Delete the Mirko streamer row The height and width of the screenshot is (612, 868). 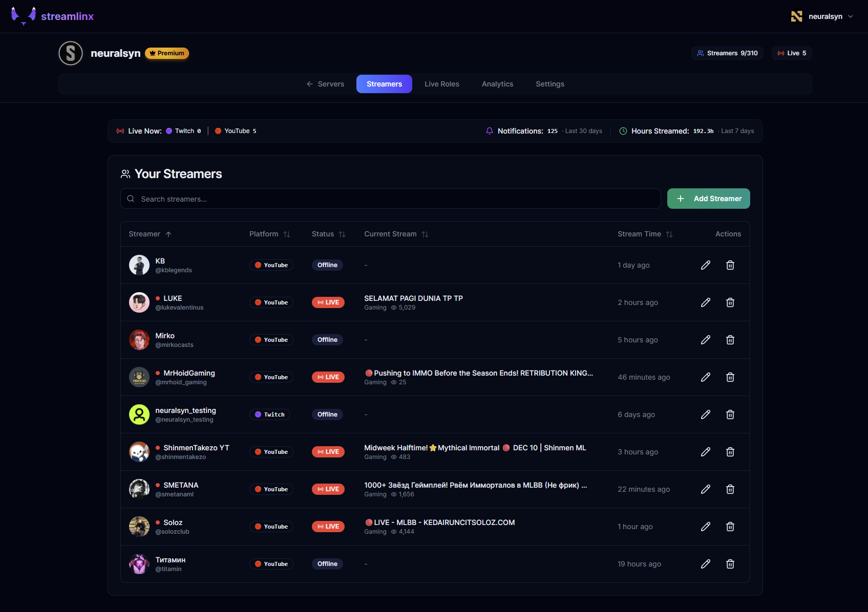[x=730, y=339]
